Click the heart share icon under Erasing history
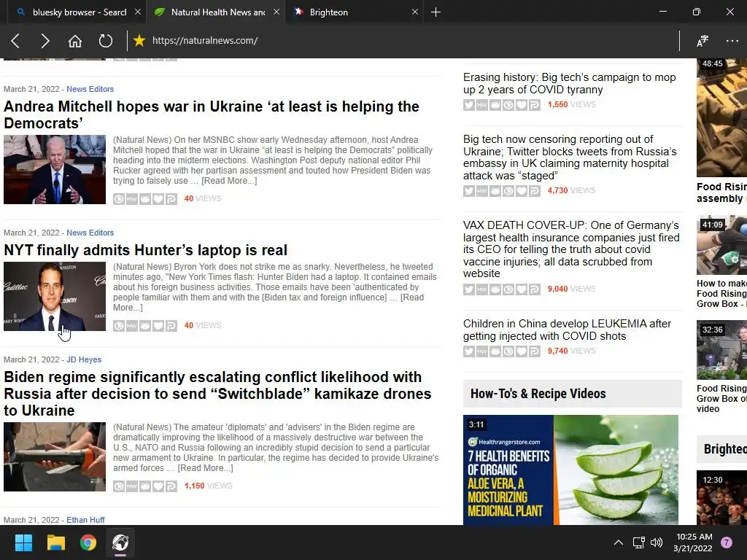Image resolution: width=747 pixels, height=560 pixels. point(522,105)
